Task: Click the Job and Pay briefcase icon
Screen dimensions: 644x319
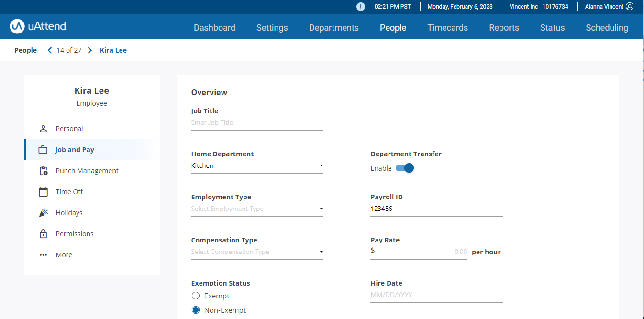Action: pyautogui.click(x=43, y=150)
